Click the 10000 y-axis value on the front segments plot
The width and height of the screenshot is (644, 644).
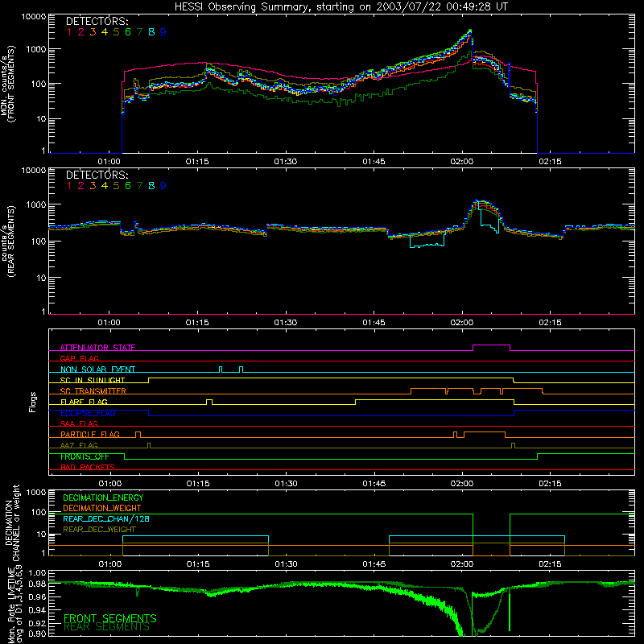point(34,16)
